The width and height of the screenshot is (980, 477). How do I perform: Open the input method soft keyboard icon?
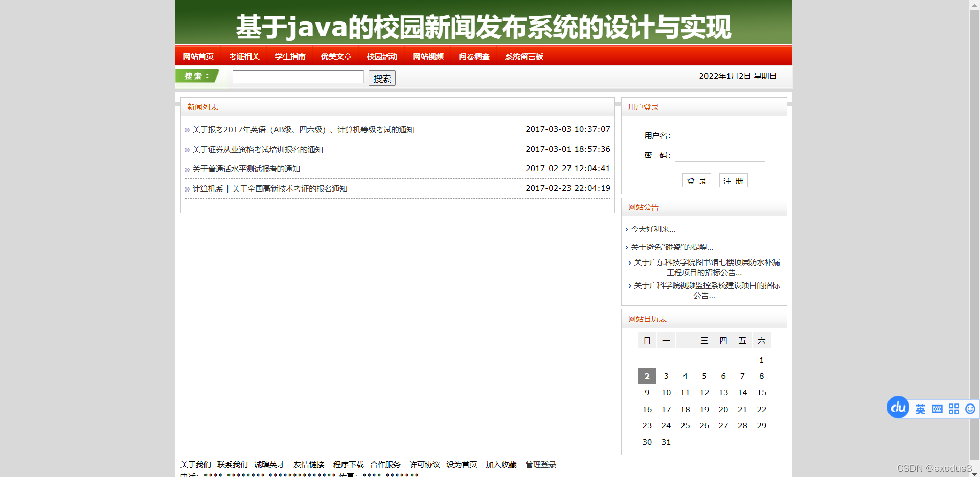pos(937,409)
